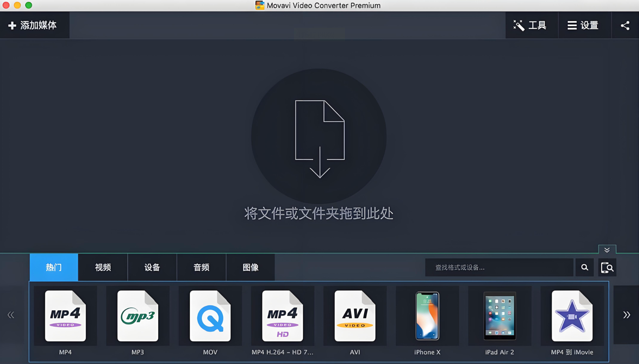
Task: Click the detect device icon
Action: tap(607, 267)
